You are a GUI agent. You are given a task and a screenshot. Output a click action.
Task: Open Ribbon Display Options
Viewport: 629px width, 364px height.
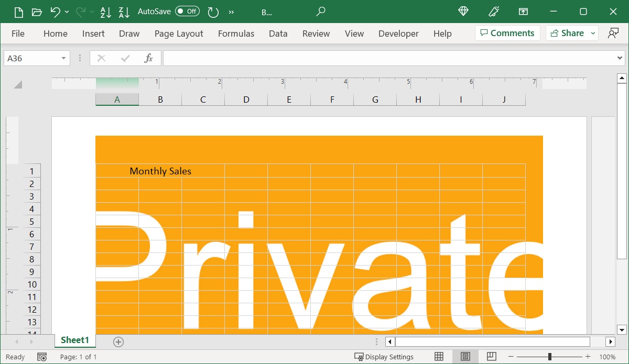click(x=523, y=12)
